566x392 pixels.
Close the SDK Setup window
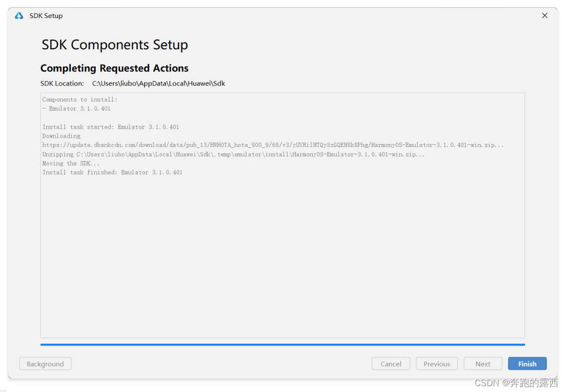point(545,16)
